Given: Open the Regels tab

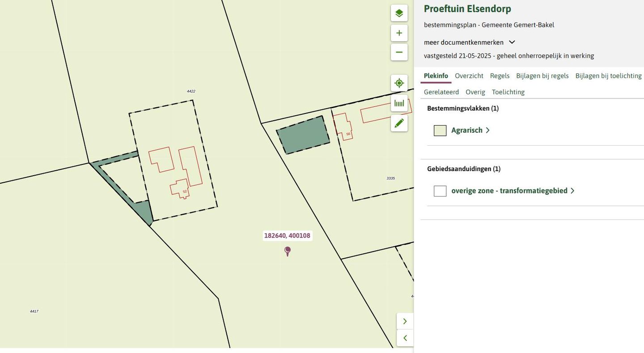Looking at the screenshot, I should coord(500,76).
